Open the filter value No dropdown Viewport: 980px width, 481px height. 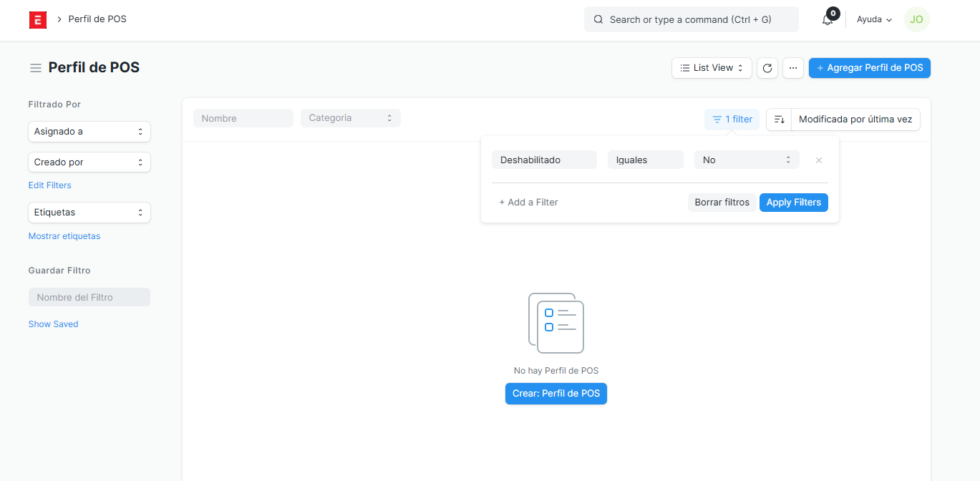(x=746, y=160)
